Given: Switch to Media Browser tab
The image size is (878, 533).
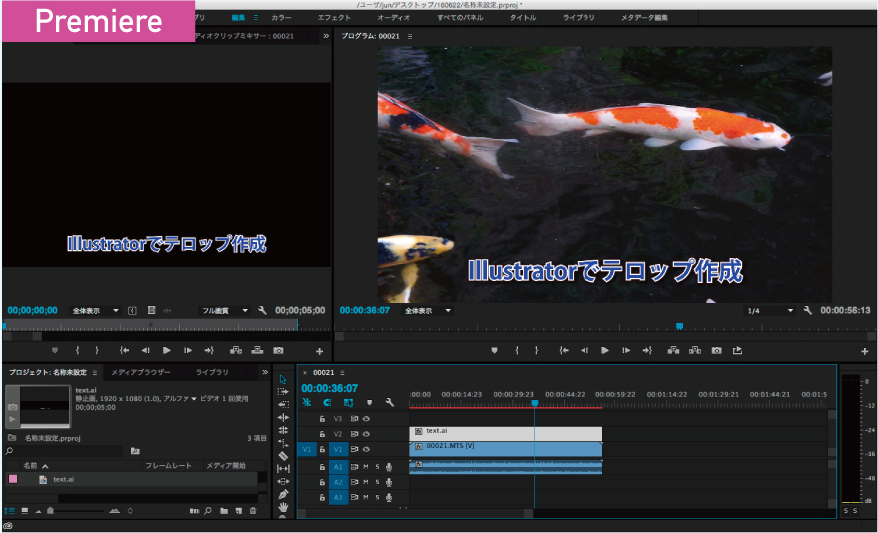Looking at the screenshot, I should pos(141,372).
